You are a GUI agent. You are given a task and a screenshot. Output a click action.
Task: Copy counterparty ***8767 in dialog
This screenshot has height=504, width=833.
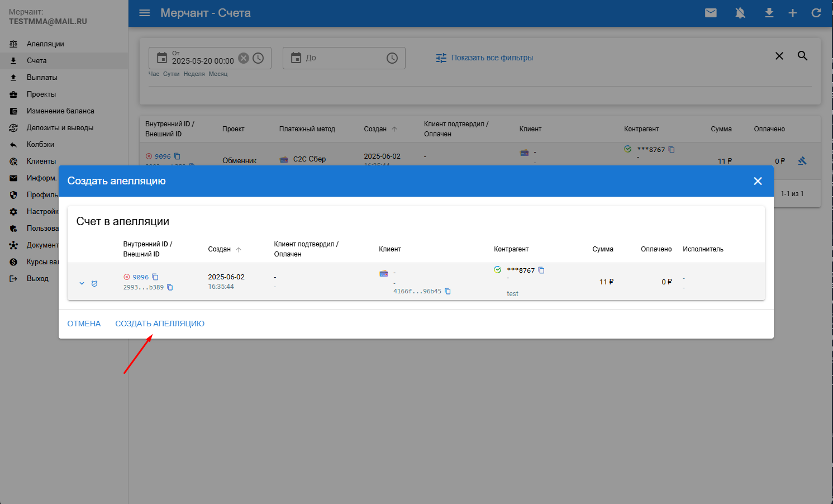pyautogui.click(x=541, y=270)
